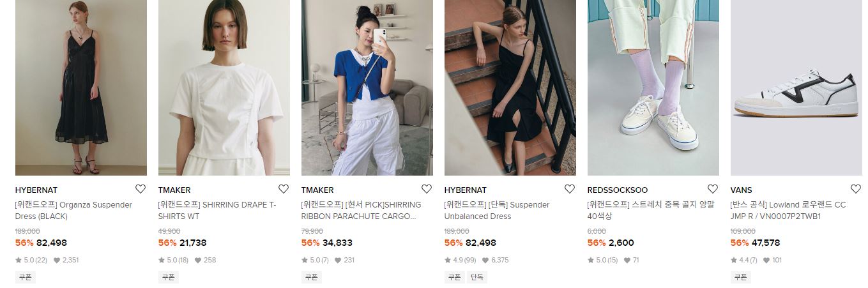Open the white t-shirt product photo
Screen dimensions: 868x288
coord(224,87)
